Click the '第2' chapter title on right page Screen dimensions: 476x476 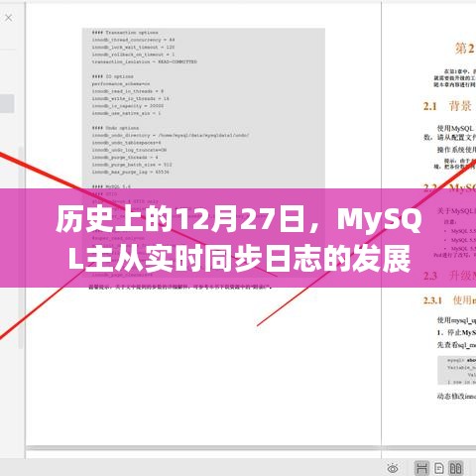coord(465,49)
